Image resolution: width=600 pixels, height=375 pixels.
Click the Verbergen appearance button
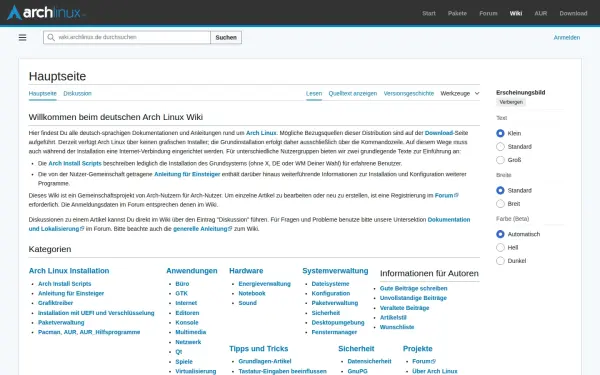click(511, 102)
